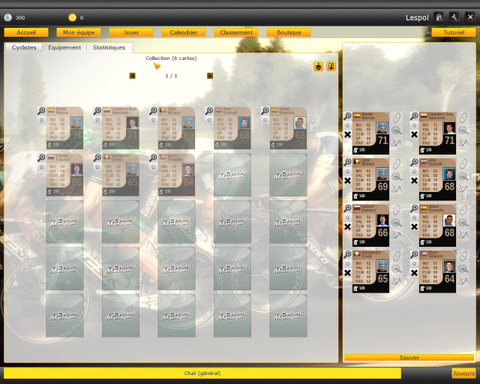Switch to the Equipement tab

pyautogui.click(x=64, y=47)
